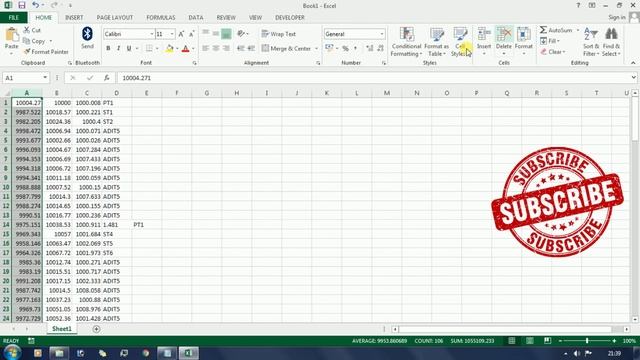This screenshot has height=360, width=640.
Task: Click the Copy icon
Action: 27,41
